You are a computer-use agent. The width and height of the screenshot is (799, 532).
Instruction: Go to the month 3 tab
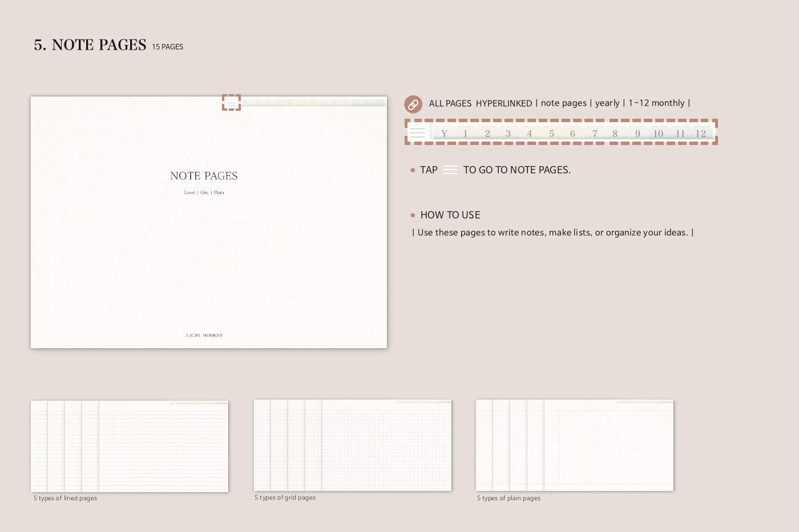tap(508, 134)
